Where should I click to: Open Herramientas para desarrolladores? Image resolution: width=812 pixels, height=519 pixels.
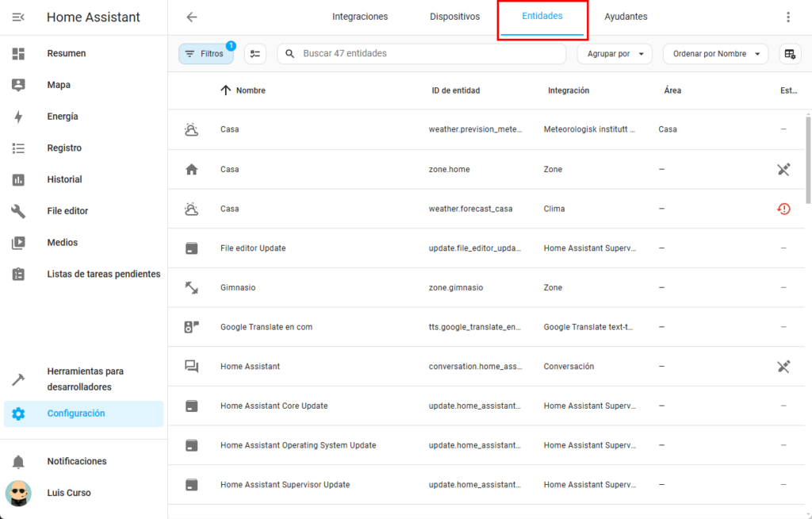pos(85,379)
